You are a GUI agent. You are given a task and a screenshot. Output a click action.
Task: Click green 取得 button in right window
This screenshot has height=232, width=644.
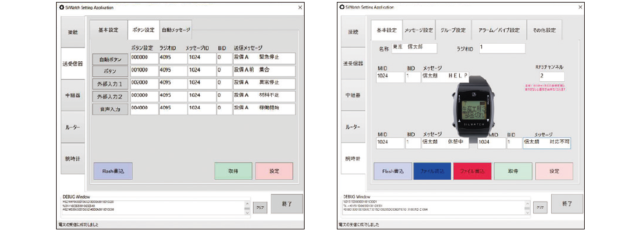(x=513, y=171)
